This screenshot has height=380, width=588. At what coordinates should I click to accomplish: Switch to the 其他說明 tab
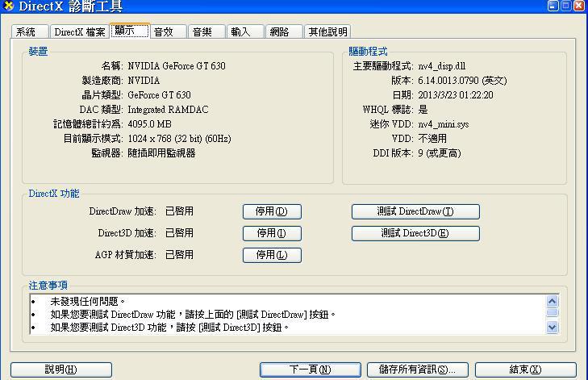[x=327, y=32]
